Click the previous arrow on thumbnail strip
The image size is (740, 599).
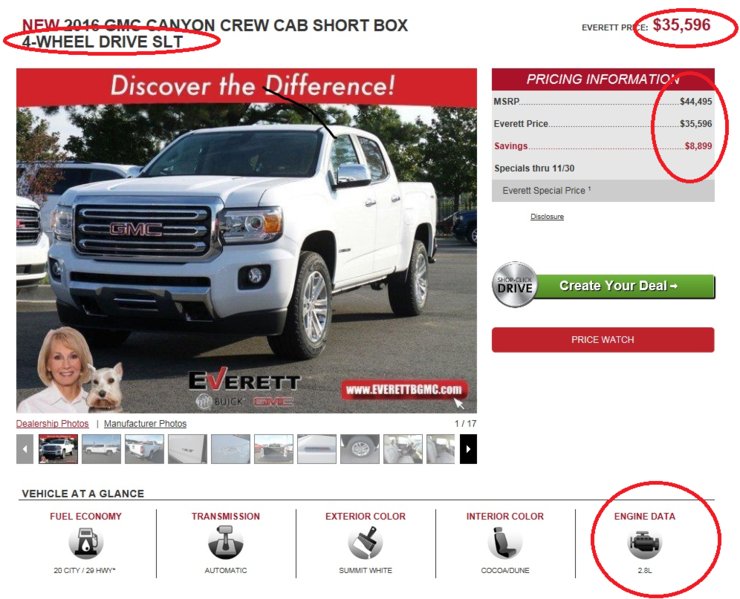[25, 449]
